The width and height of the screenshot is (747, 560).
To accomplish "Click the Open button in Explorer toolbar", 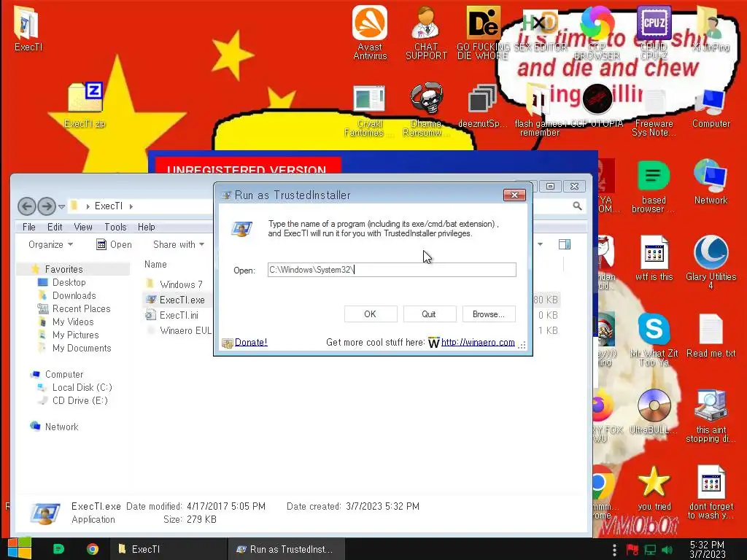I will point(114,244).
